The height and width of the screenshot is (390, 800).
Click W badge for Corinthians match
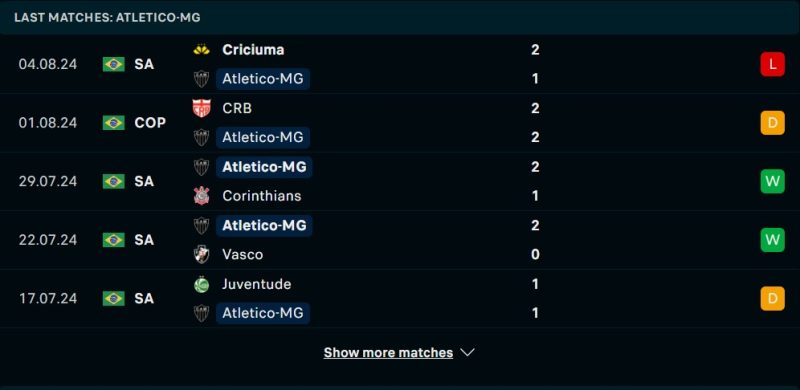coord(772,181)
